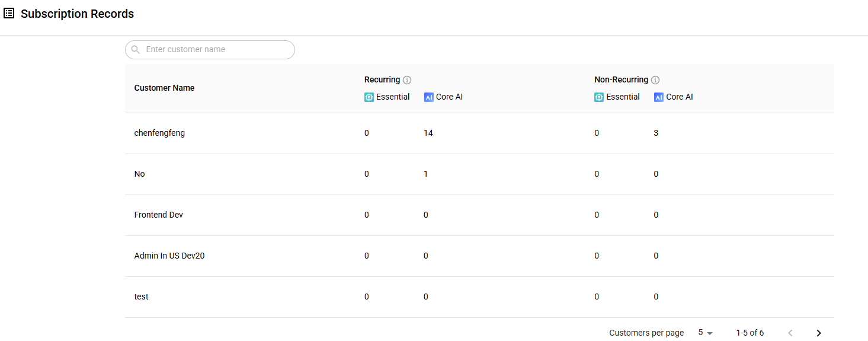
Task: Click the Recurring Core AI icon
Action: (429, 97)
